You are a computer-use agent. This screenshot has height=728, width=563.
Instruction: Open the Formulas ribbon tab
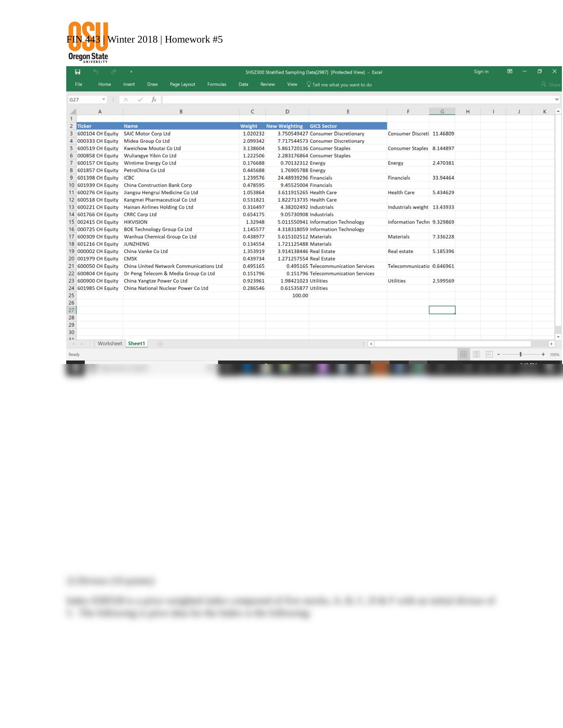217,84
